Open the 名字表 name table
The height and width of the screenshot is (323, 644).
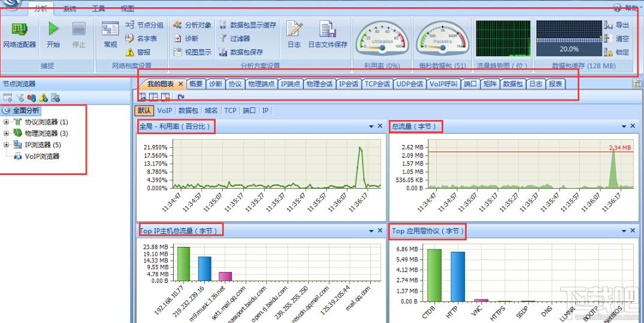point(141,38)
